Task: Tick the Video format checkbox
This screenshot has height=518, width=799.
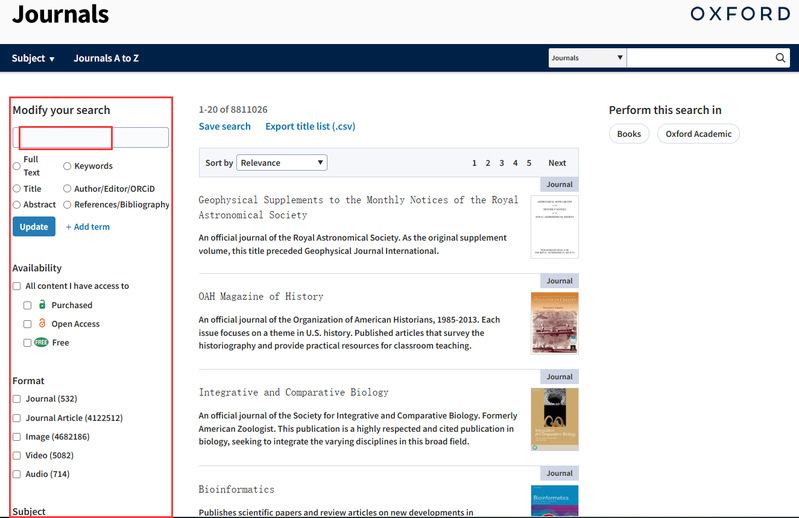Action: click(x=17, y=455)
